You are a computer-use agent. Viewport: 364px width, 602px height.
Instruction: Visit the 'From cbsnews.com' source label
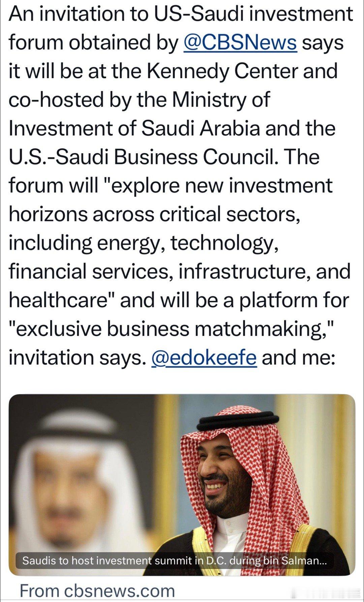click(98, 591)
